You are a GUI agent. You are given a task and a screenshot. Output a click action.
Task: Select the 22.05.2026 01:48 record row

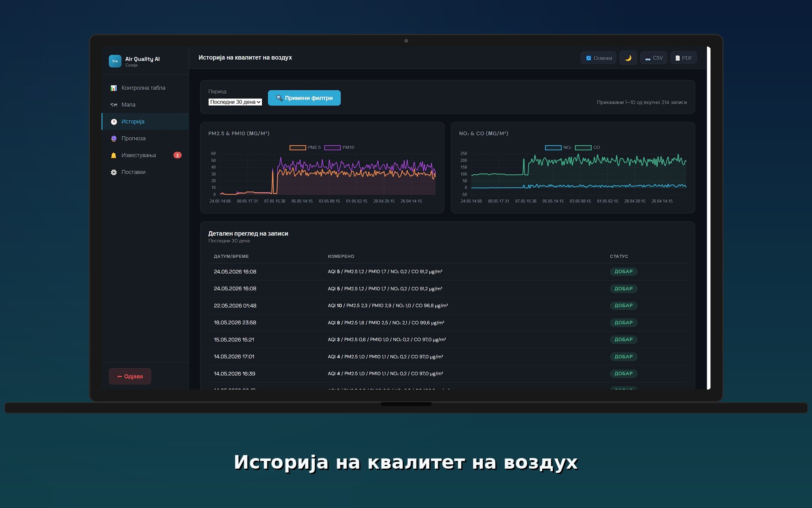[x=447, y=306]
